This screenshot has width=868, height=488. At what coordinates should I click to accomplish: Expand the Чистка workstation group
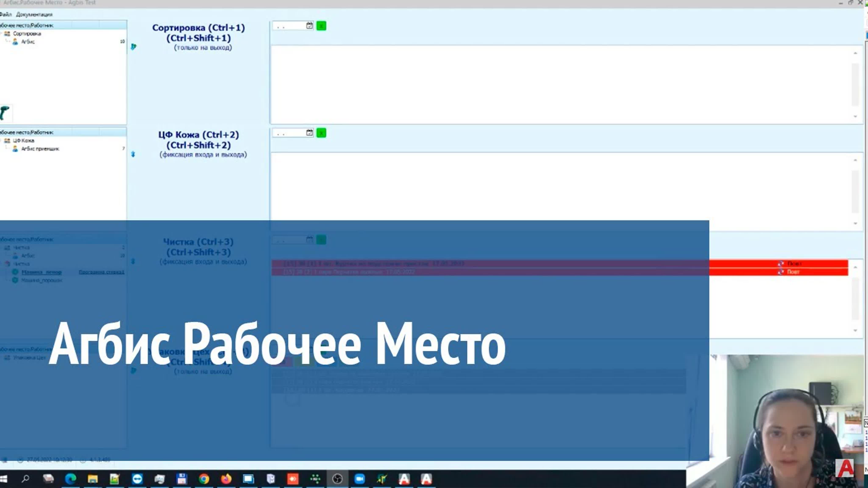[1, 247]
